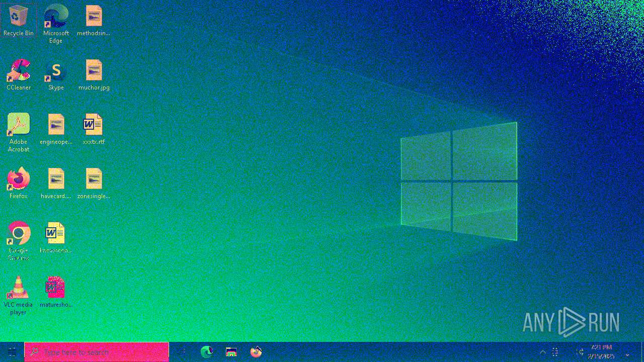This screenshot has height=362, width=644.
Task: Launch Microsoft Edge from the taskbar
Action: 207,352
